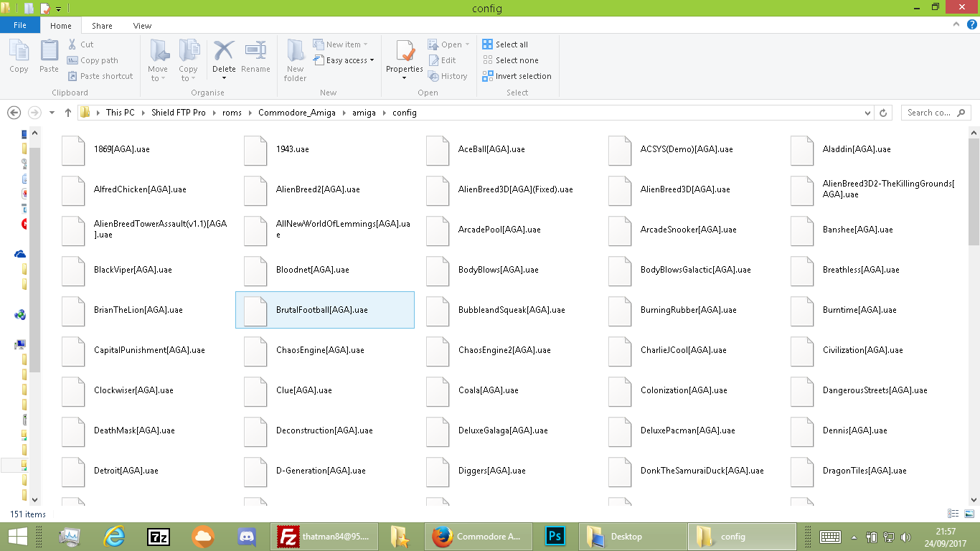Collapse the ribbon using the chevron toggle

click(955, 24)
